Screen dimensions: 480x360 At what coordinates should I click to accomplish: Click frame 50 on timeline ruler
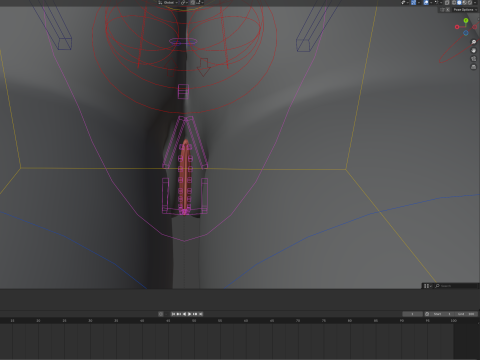tap(194, 321)
